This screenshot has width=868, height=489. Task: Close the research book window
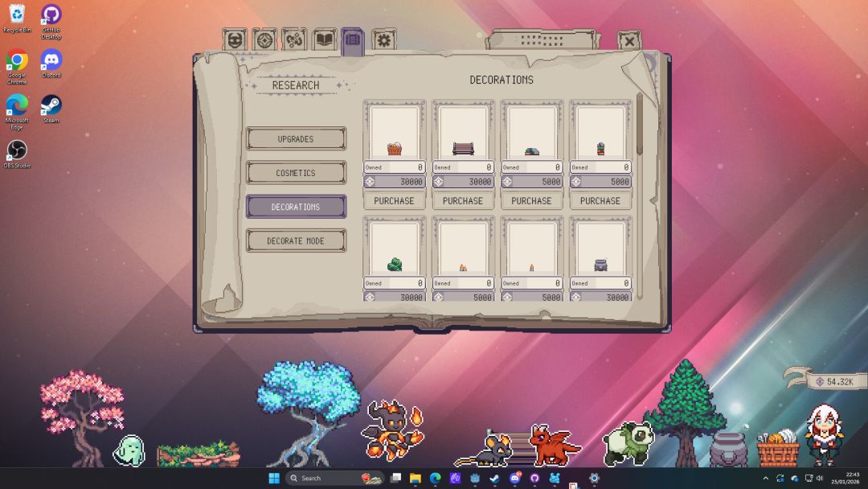pos(629,41)
